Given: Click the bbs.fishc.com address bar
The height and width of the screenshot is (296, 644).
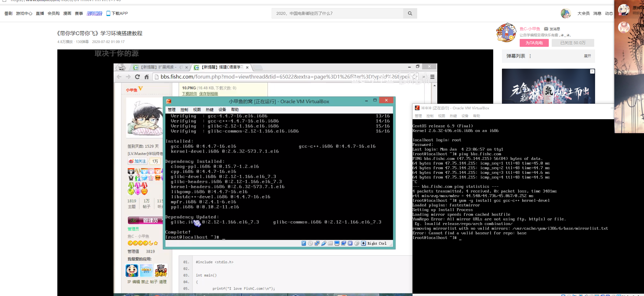Looking at the screenshot, I should coord(286,77).
